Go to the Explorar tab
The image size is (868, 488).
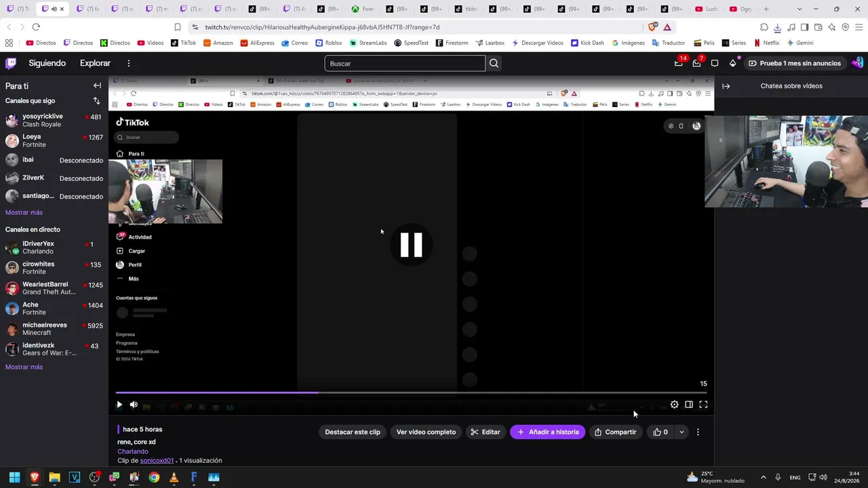click(95, 63)
